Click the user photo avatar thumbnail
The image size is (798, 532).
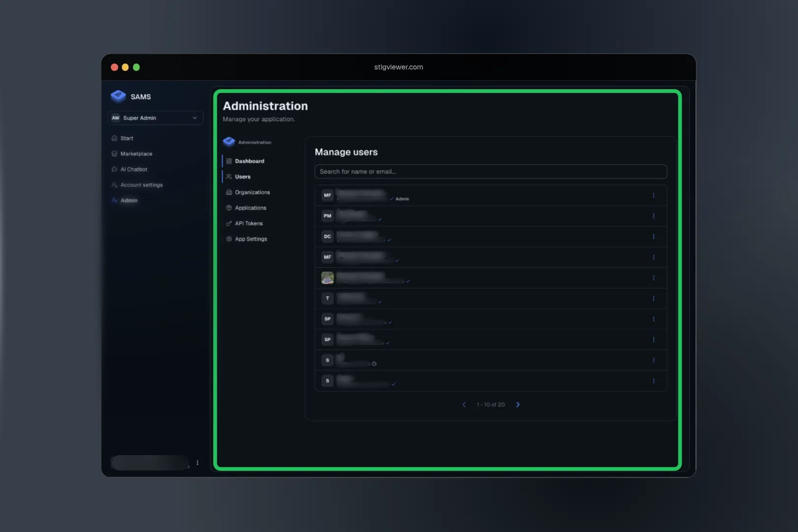pyautogui.click(x=328, y=278)
